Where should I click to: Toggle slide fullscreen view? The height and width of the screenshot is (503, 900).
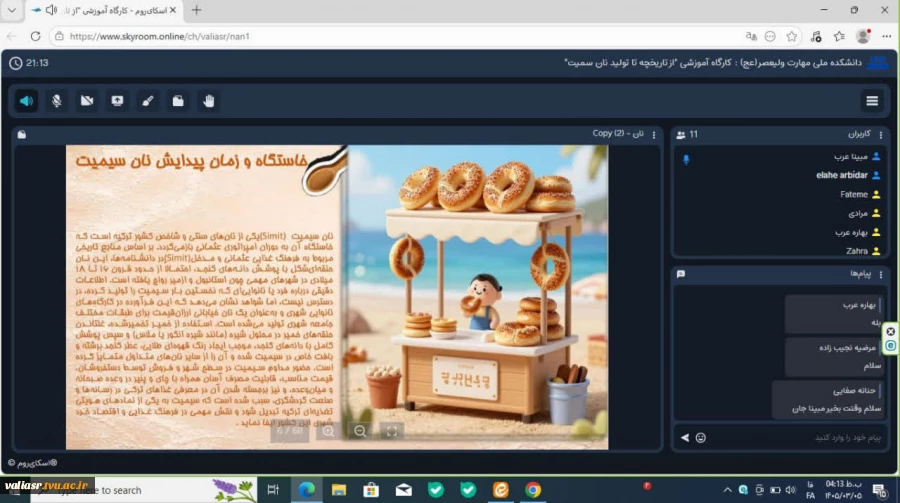[x=391, y=431]
